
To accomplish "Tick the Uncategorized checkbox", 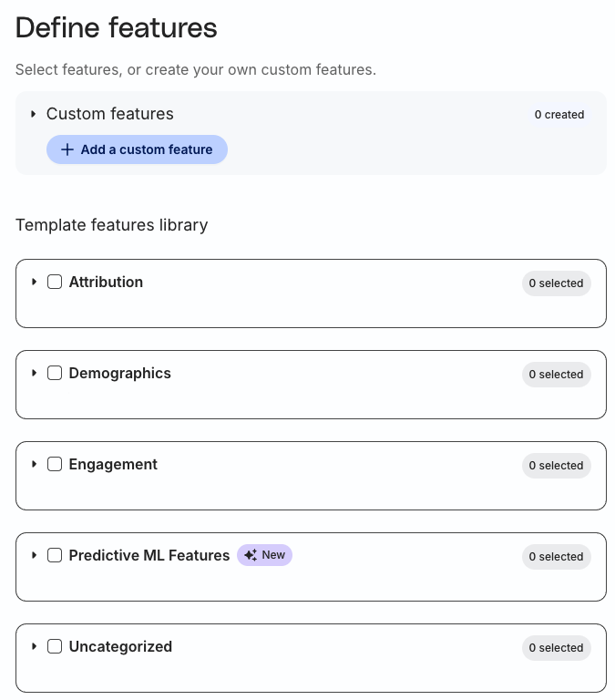I will click(x=55, y=646).
